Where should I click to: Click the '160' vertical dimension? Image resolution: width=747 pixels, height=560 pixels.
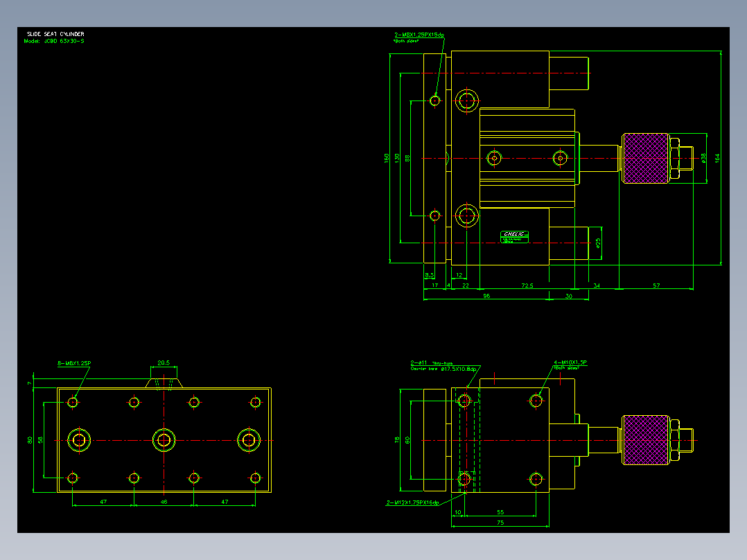click(x=387, y=158)
